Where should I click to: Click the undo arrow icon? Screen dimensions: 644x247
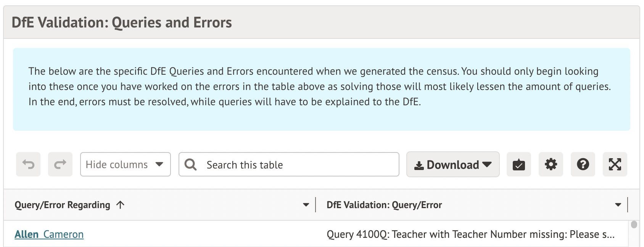[28, 164]
